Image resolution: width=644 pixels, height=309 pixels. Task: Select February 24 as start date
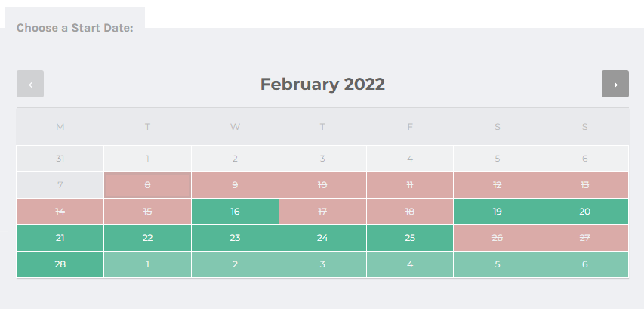pos(322,238)
